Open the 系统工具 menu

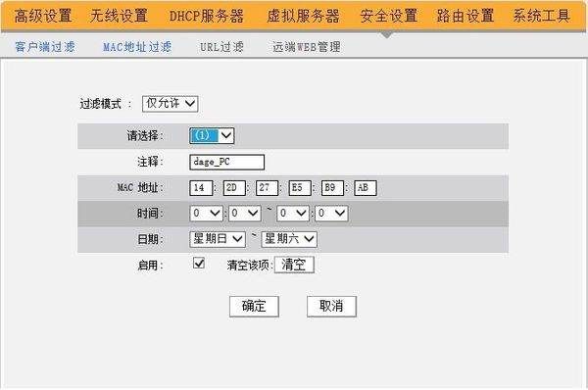(542, 16)
